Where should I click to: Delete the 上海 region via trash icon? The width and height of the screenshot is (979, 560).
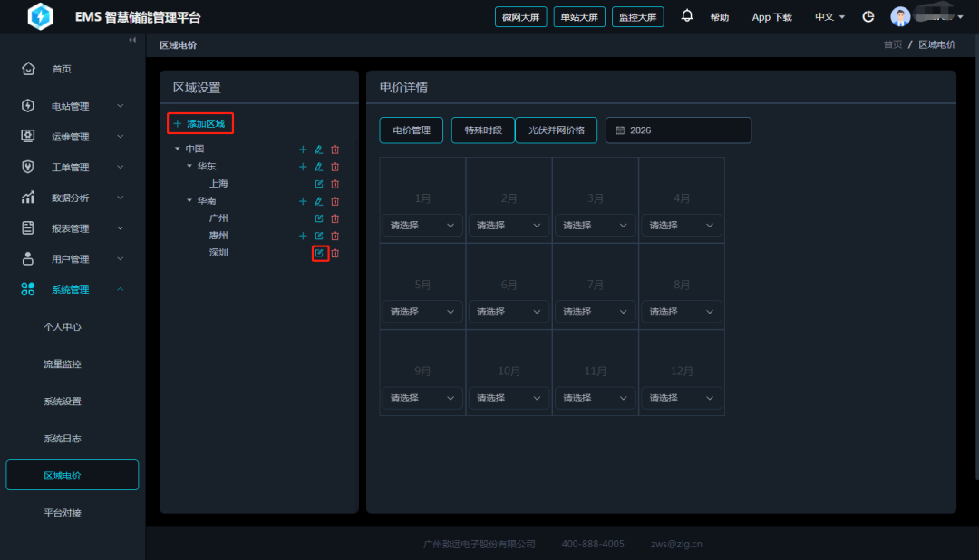[x=334, y=184]
